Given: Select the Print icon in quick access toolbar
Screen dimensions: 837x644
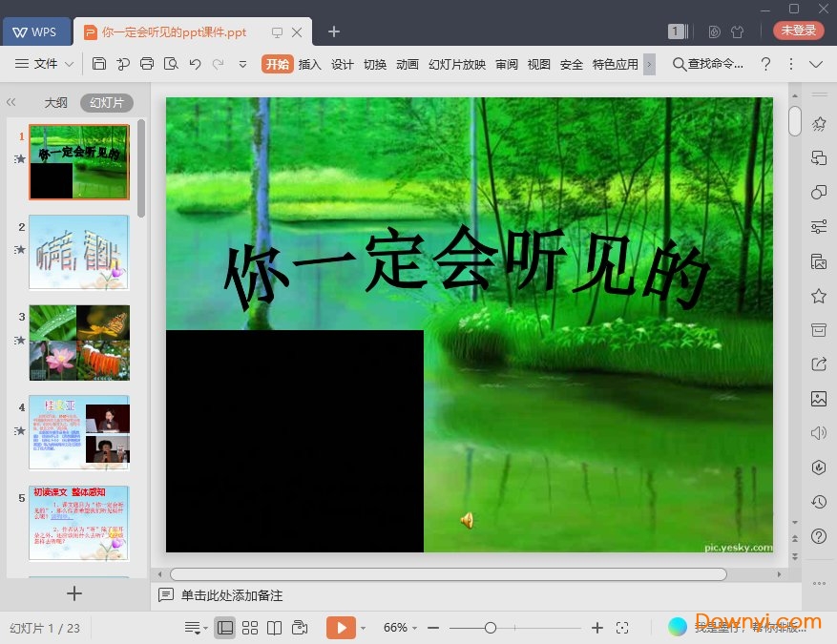Looking at the screenshot, I should coord(147,64).
